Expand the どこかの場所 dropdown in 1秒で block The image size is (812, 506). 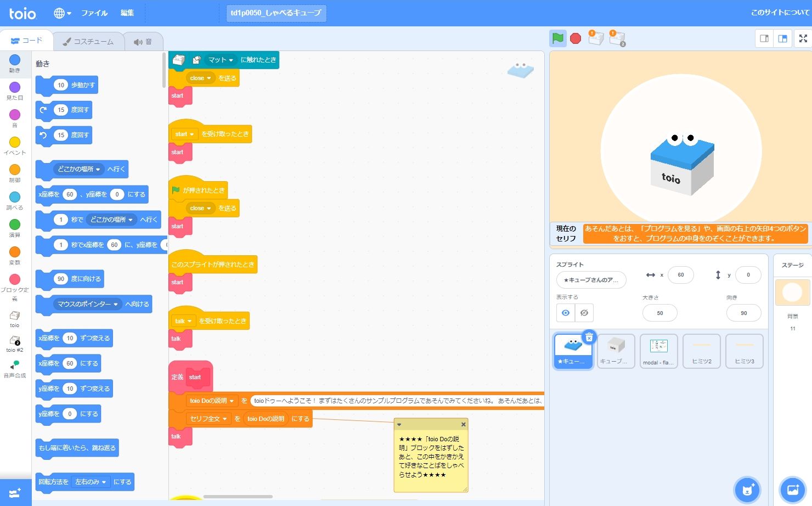[x=111, y=220]
